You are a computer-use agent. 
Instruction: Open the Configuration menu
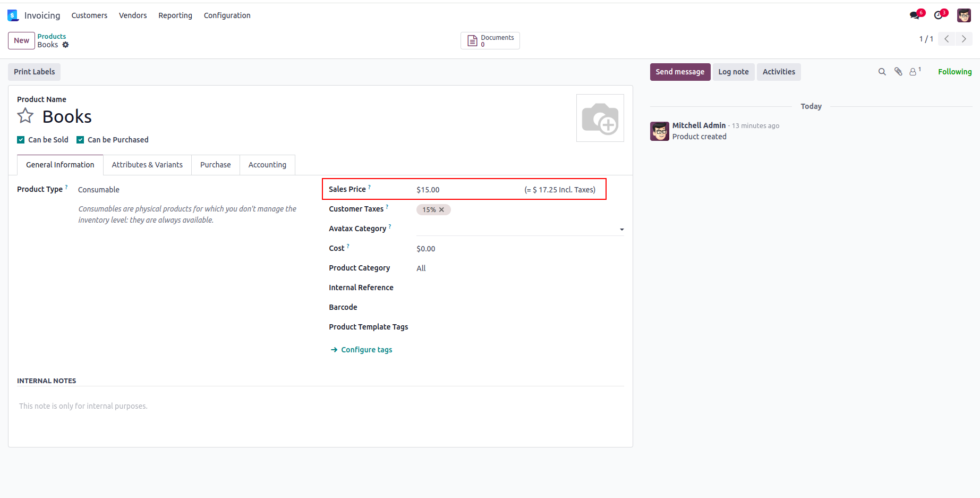coord(227,15)
